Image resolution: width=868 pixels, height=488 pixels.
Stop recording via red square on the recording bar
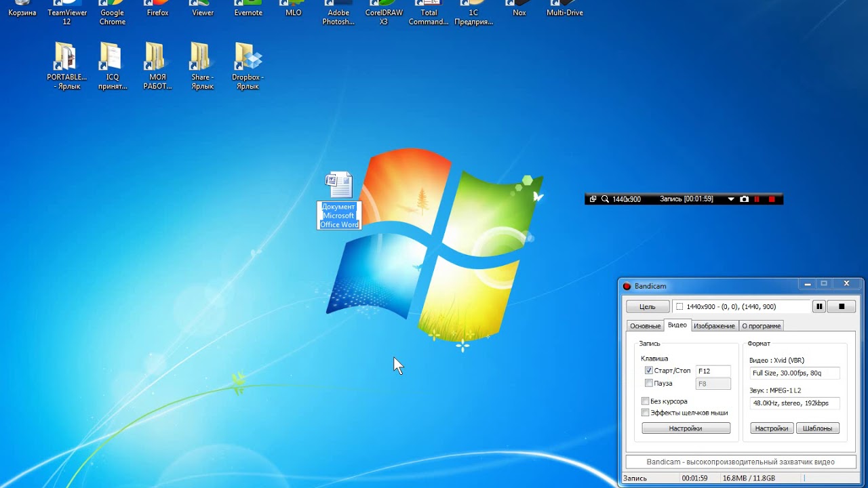pos(772,199)
